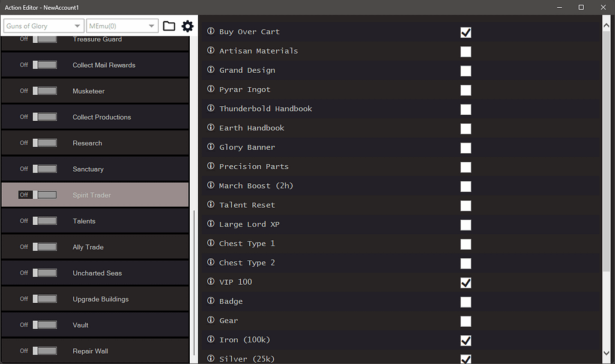
Task: Click the info icon next to Chest Type 1
Action: pyautogui.click(x=210, y=243)
